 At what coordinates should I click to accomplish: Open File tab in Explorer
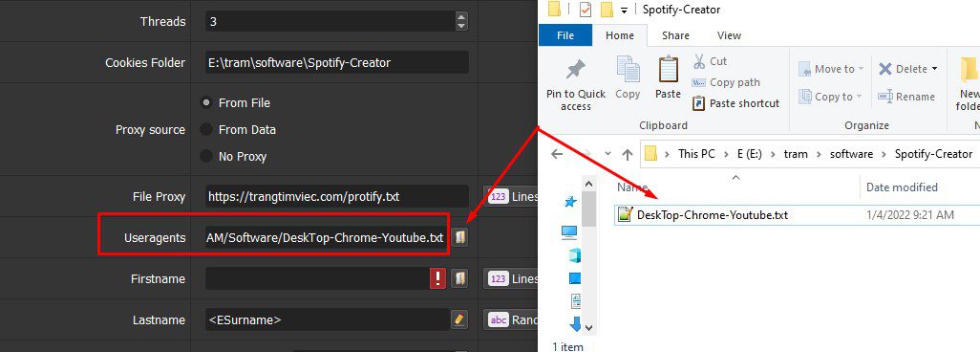pos(565,35)
